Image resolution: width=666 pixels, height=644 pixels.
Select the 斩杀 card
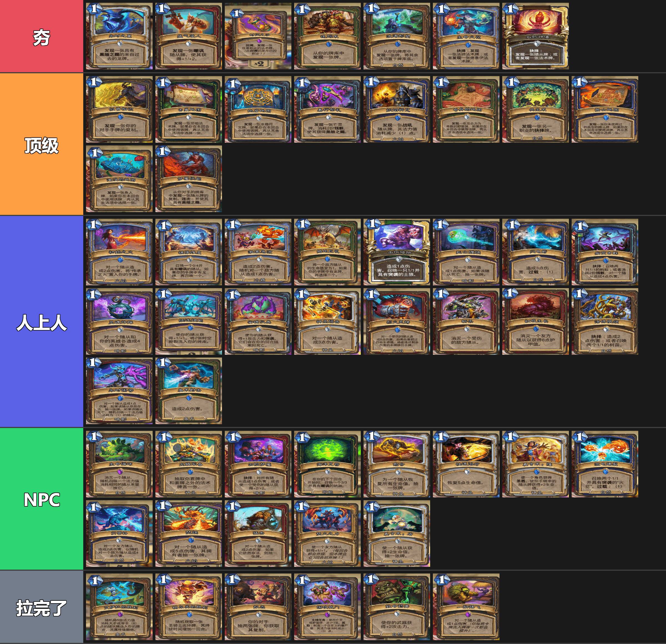[x=466, y=321]
